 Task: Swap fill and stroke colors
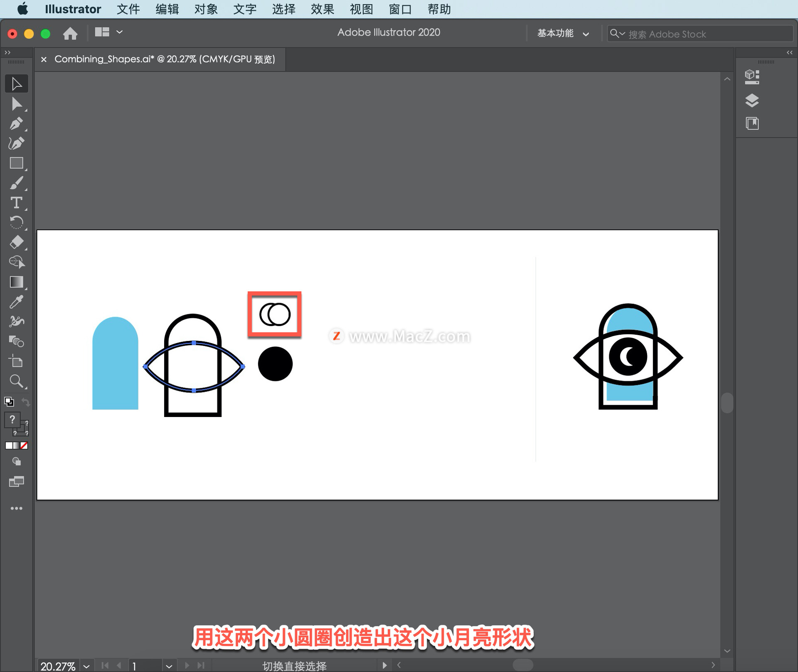coord(26,402)
